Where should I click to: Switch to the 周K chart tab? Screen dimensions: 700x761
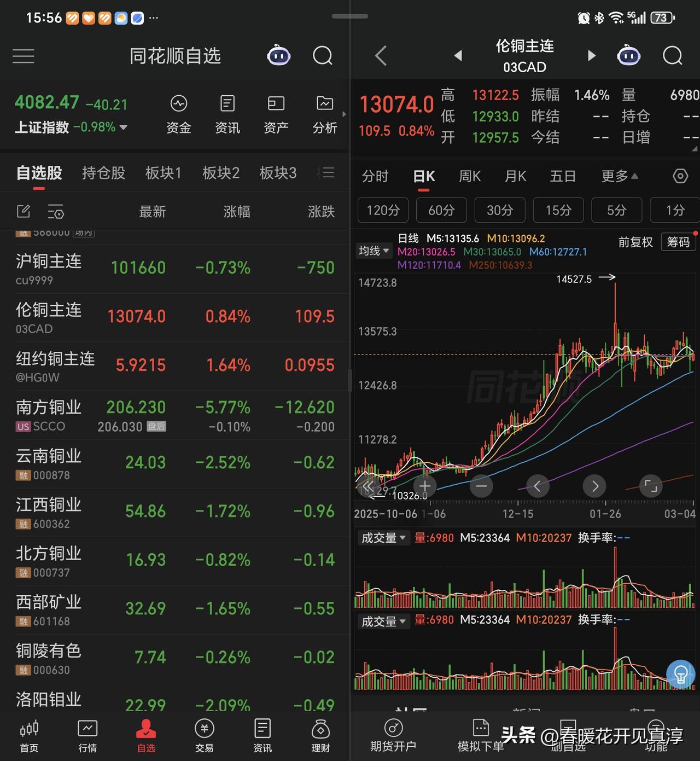point(470,176)
